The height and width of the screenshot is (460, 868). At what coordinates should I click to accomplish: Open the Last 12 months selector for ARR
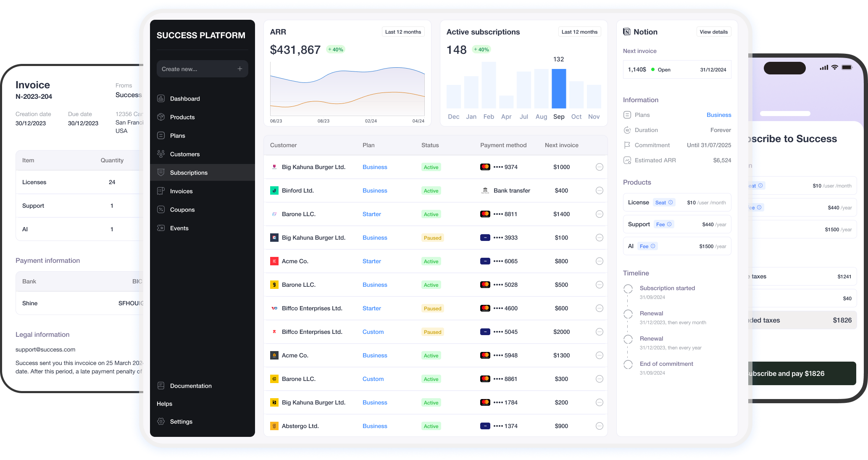point(403,32)
